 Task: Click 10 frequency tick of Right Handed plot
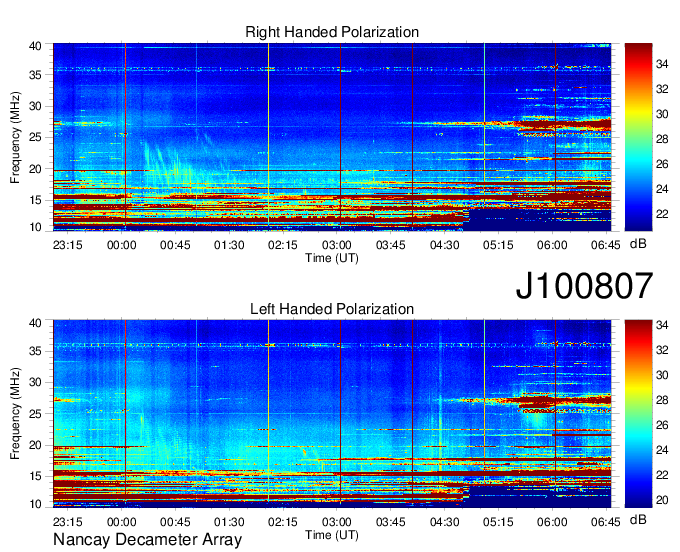35,227
